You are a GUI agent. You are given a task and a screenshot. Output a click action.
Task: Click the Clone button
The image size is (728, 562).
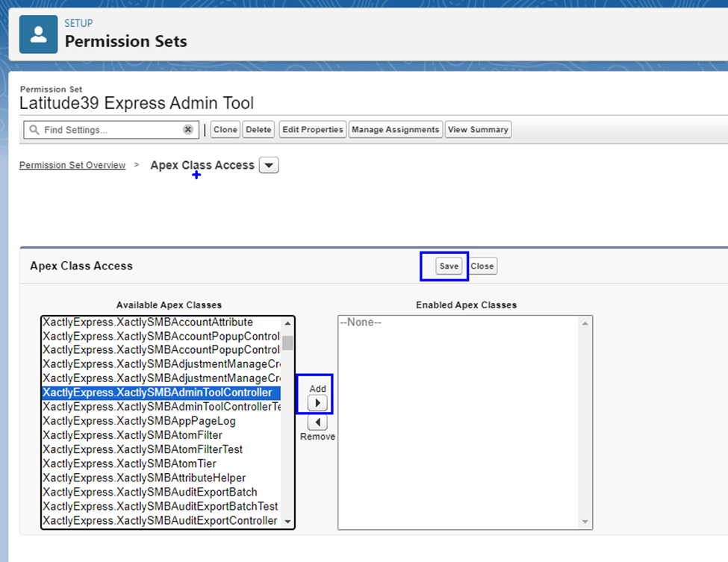point(225,129)
